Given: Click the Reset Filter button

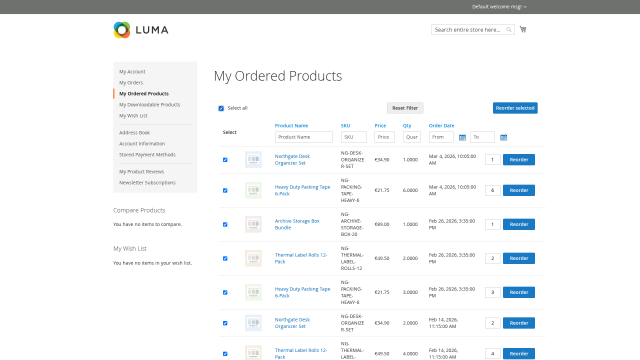Looking at the screenshot, I should (x=405, y=108).
